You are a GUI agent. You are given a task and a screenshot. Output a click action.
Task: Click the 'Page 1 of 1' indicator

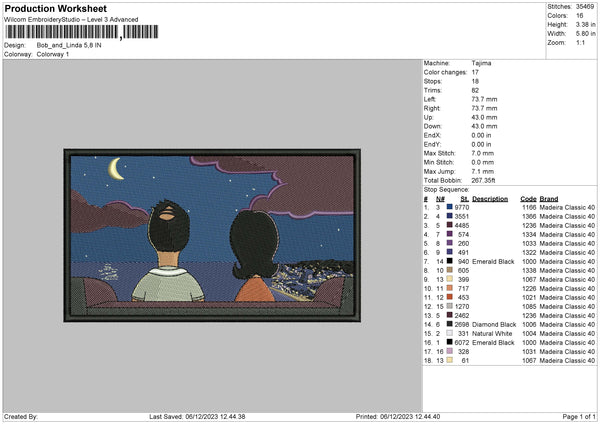(579, 416)
